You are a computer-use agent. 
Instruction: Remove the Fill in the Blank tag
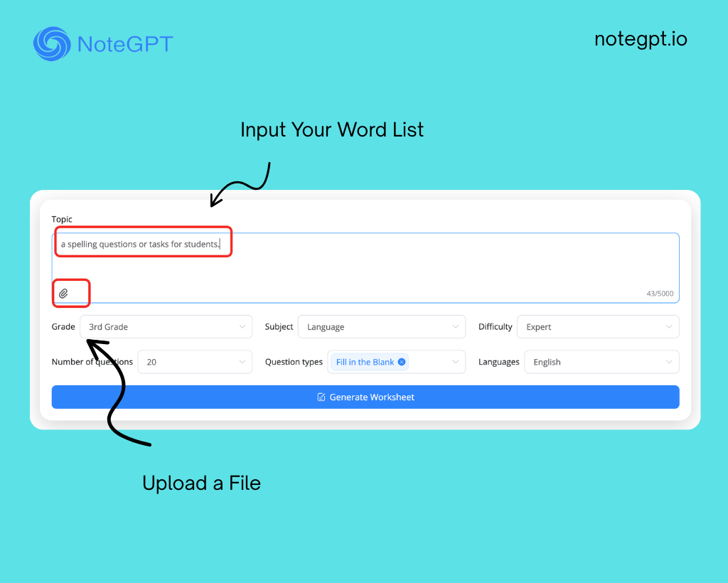[402, 362]
